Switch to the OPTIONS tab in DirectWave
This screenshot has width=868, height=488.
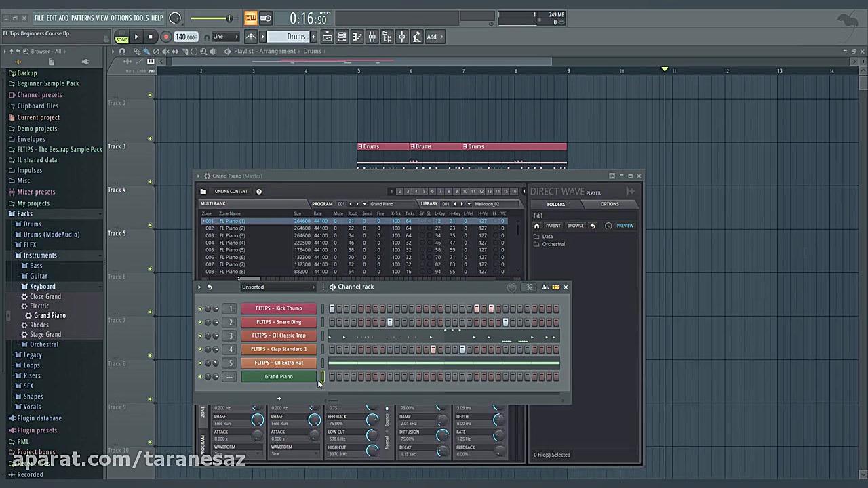(609, 204)
